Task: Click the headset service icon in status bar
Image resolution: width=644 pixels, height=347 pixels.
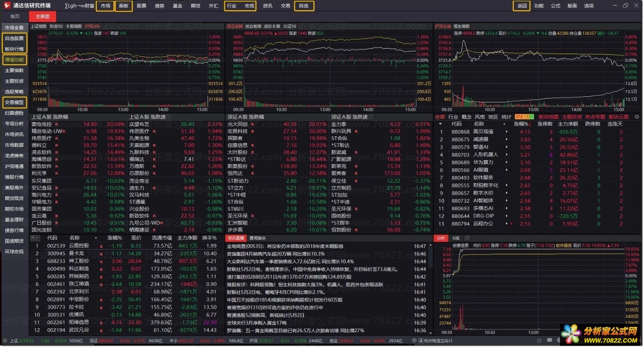Action: 414,341
